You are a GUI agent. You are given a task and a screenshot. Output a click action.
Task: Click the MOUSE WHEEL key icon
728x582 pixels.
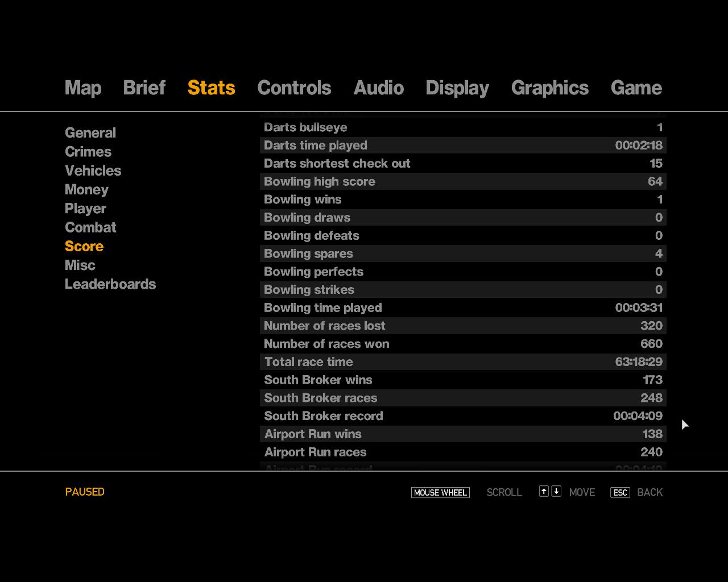(440, 492)
